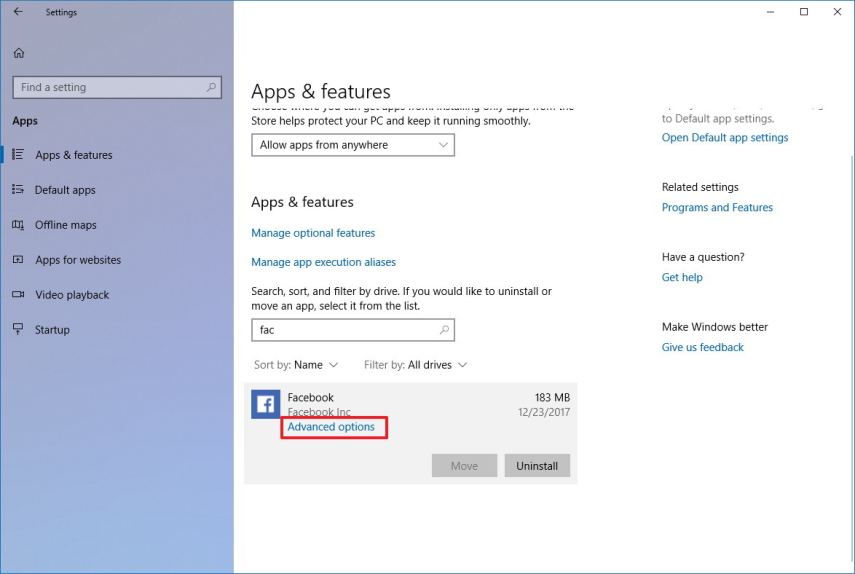Click the Facebook Inc publisher text

point(319,412)
